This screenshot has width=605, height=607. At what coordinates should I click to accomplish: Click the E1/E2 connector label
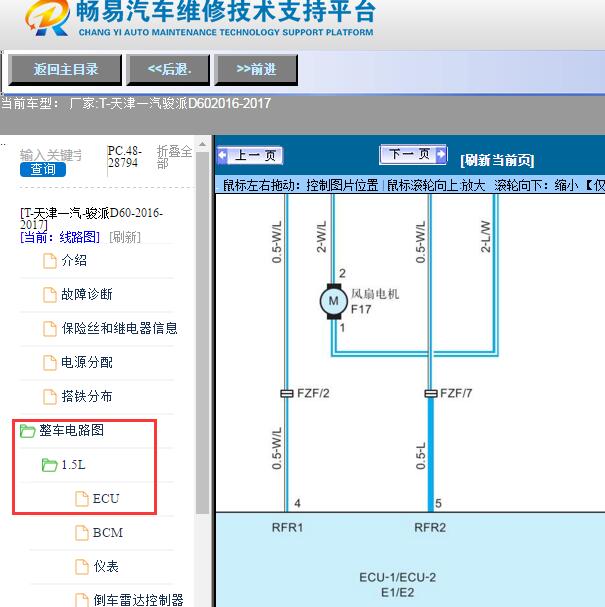[398, 592]
